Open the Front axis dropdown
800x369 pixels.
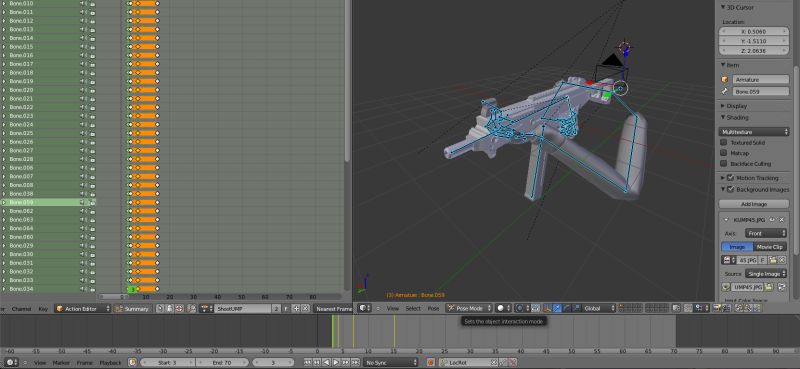(766, 233)
